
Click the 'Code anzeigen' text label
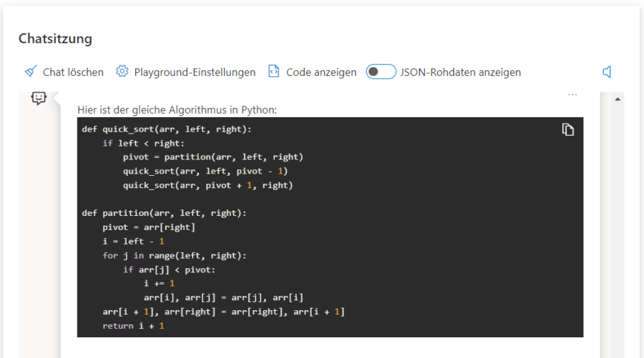click(321, 72)
